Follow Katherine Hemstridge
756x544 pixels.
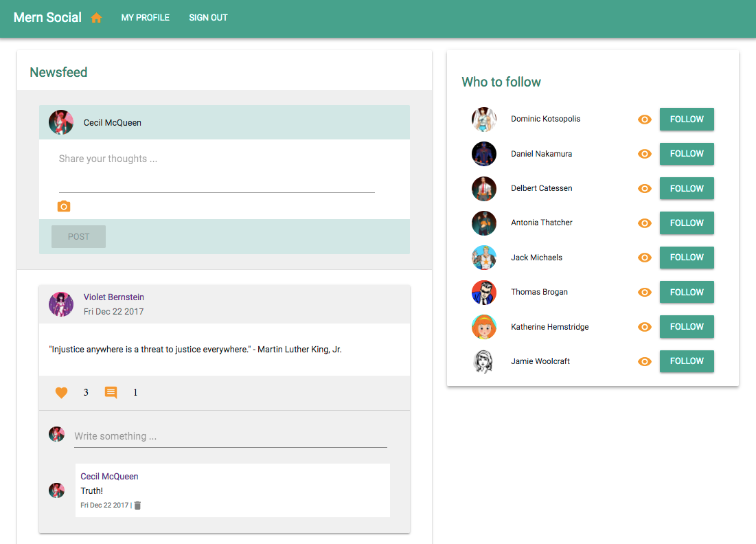pos(687,327)
